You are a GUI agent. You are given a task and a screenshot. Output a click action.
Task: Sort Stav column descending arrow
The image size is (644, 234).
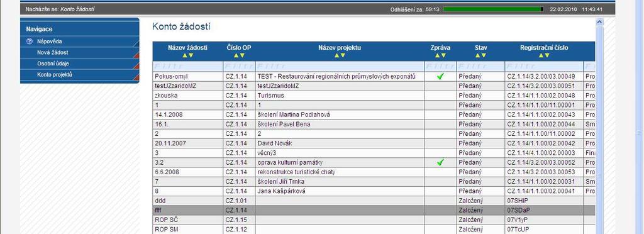[x=484, y=55]
